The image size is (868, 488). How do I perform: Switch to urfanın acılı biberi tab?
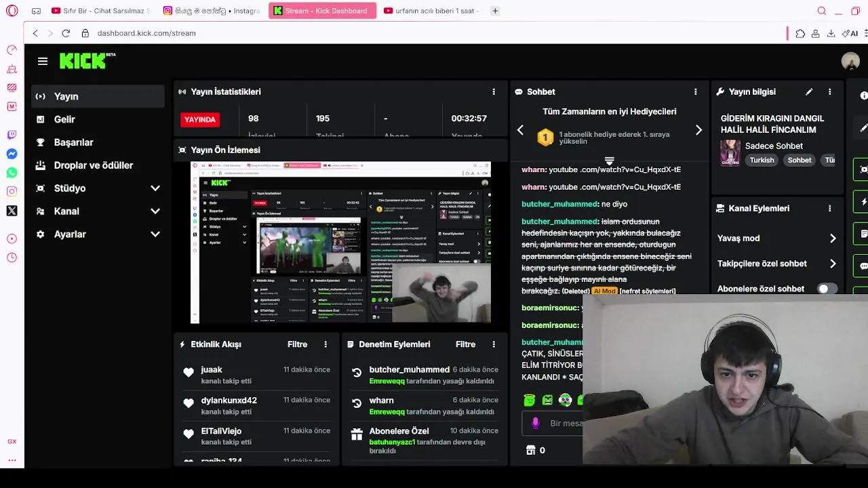pyautogui.click(x=431, y=11)
